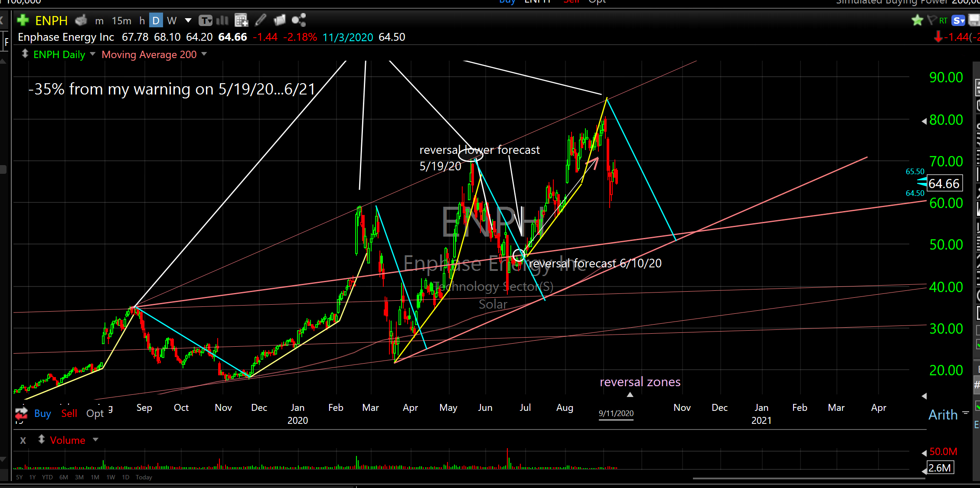Click the share nodes icon
This screenshot has height=488, width=980.
[x=299, y=20]
